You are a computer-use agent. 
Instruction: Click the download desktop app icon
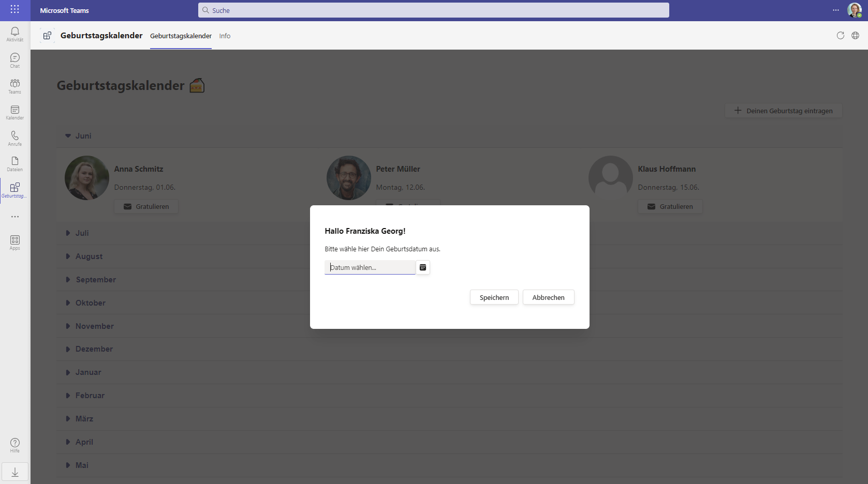click(x=15, y=472)
